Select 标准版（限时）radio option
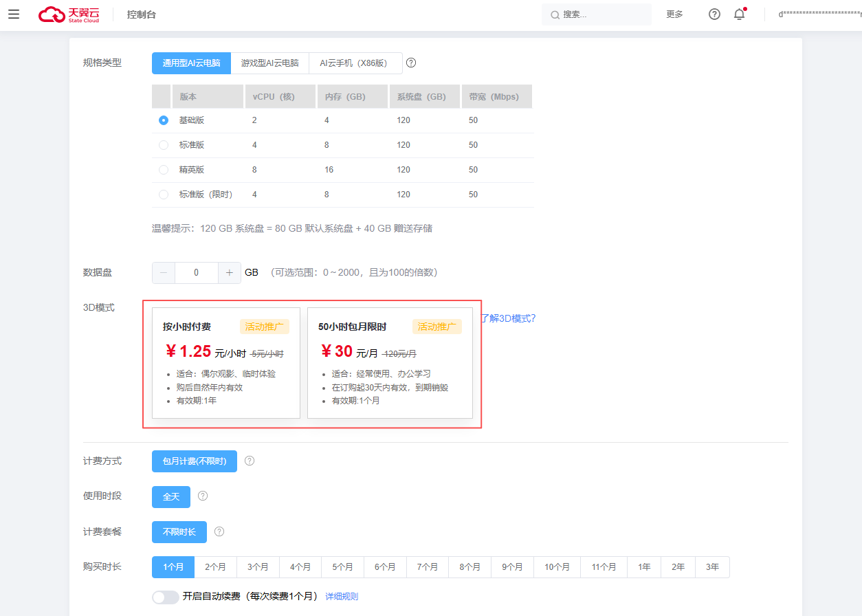Image resolution: width=862 pixels, height=616 pixels. pyautogui.click(x=164, y=195)
